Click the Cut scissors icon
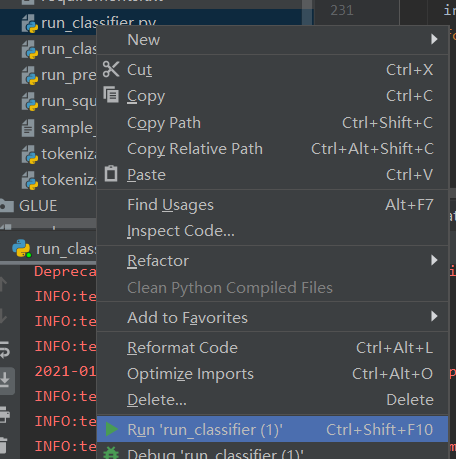This screenshot has height=459, width=456. (x=111, y=69)
